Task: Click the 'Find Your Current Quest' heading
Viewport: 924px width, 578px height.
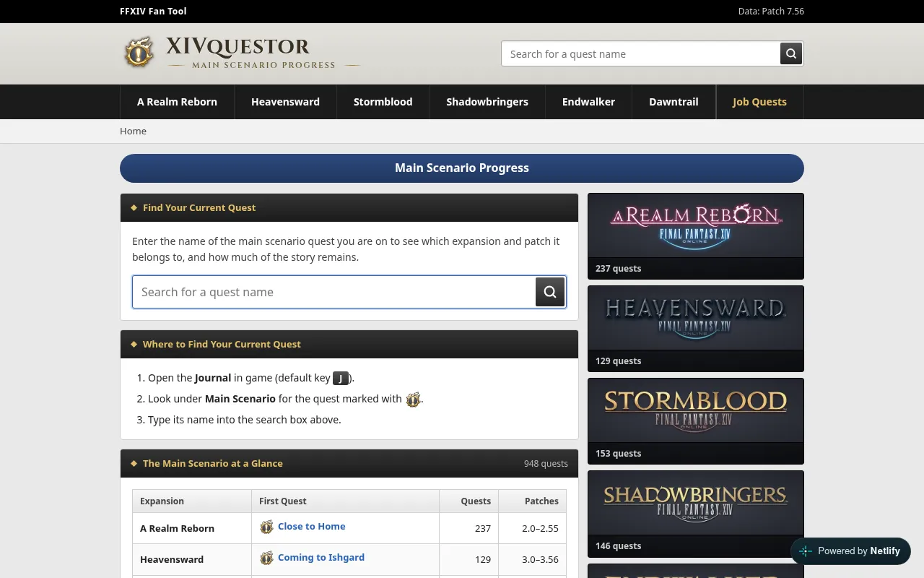Action: (199, 207)
